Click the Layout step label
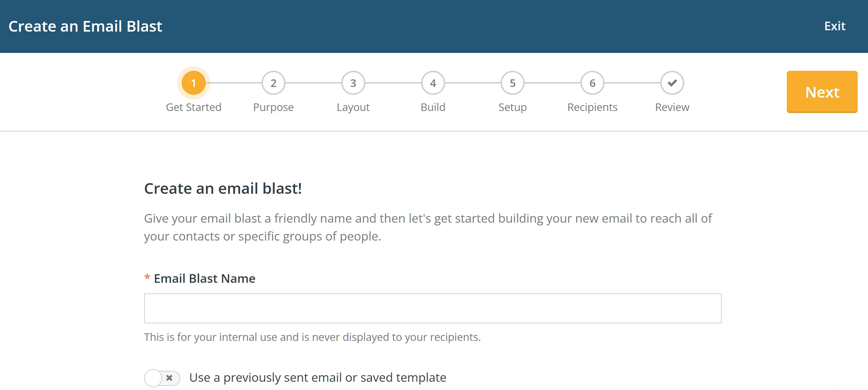The width and height of the screenshot is (868, 390). pos(353,107)
